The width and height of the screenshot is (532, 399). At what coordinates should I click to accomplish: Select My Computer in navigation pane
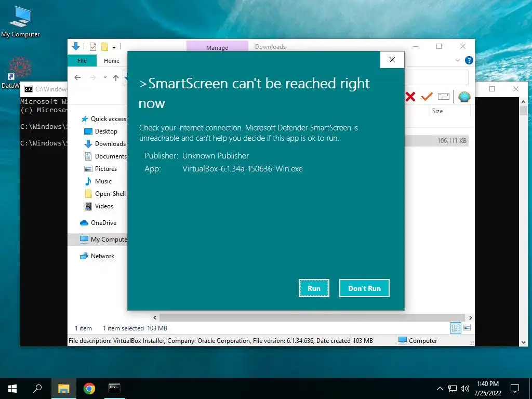click(98, 239)
